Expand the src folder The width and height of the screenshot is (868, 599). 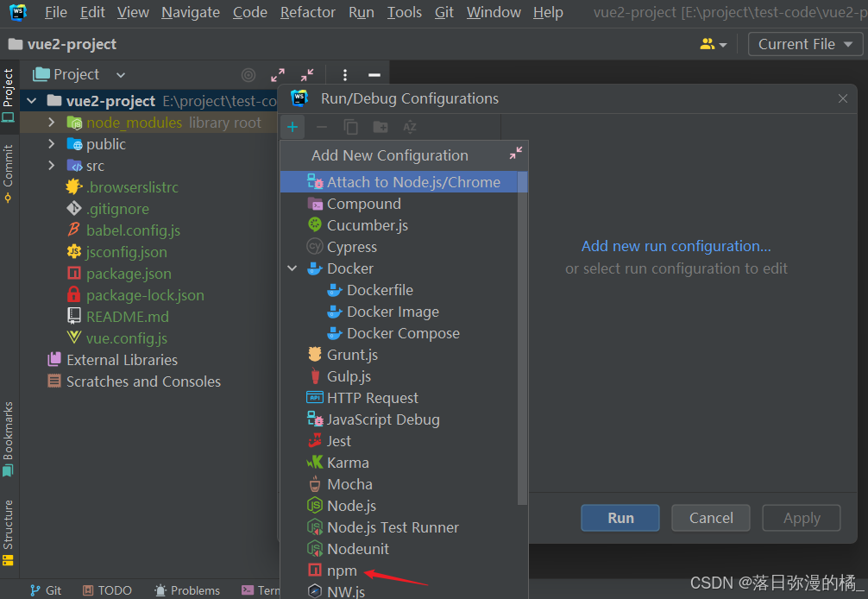[52, 165]
